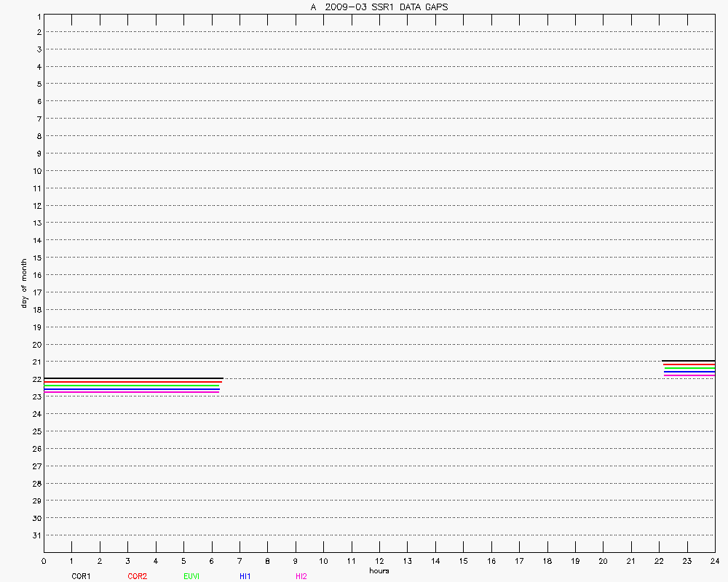Select the red COR2 legend label
Viewport: 728px width, 582px height.
(x=137, y=576)
